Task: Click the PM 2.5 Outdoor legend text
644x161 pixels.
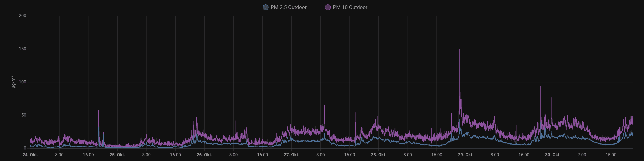Action: point(288,7)
